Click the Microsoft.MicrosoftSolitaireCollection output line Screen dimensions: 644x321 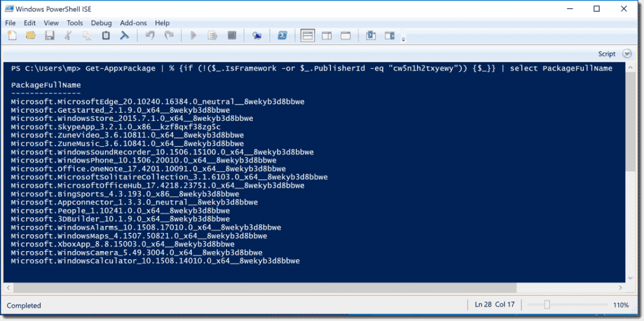(x=169, y=177)
